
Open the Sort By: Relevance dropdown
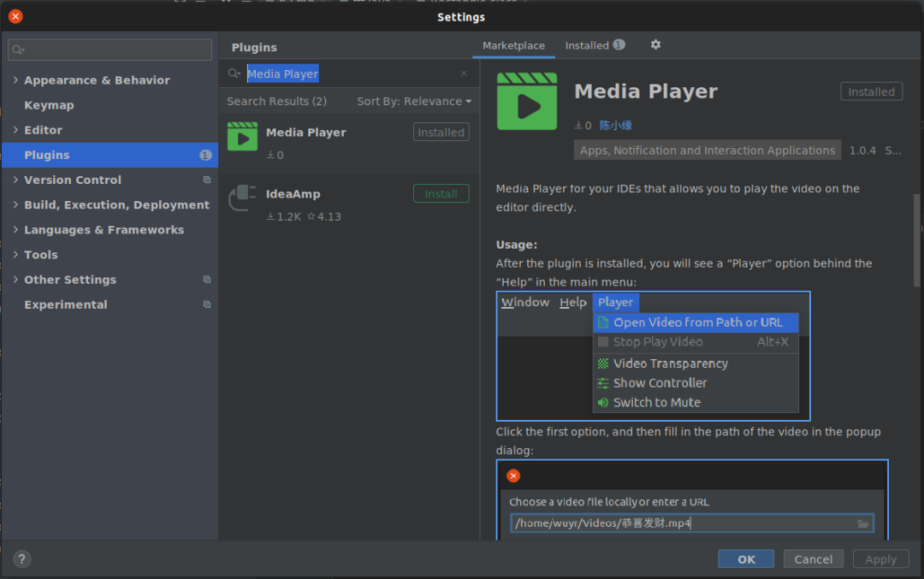[x=414, y=101]
